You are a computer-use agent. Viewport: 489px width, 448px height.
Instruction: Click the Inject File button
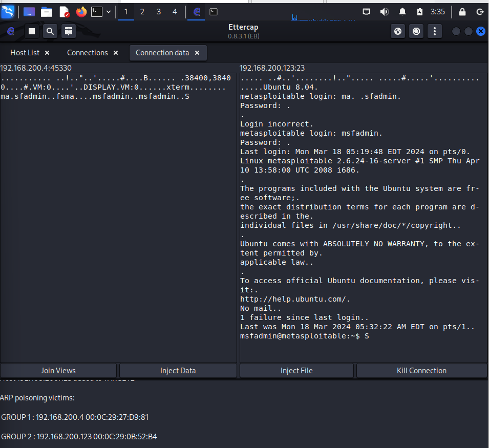point(296,371)
